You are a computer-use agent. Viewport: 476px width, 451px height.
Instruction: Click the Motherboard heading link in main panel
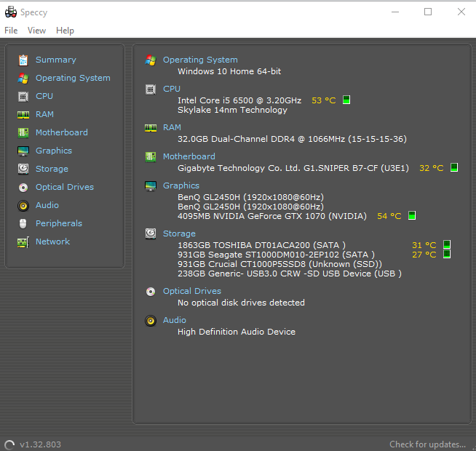[189, 156]
